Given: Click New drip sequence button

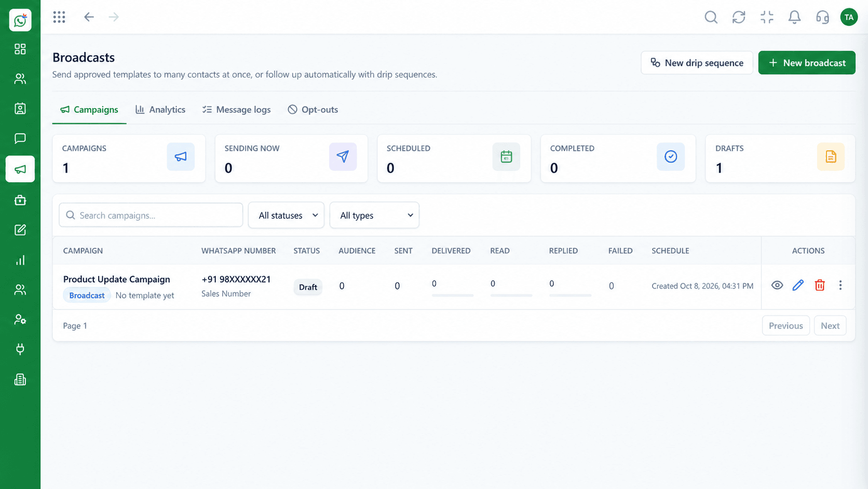Looking at the screenshot, I should click(x=697, y=63).
